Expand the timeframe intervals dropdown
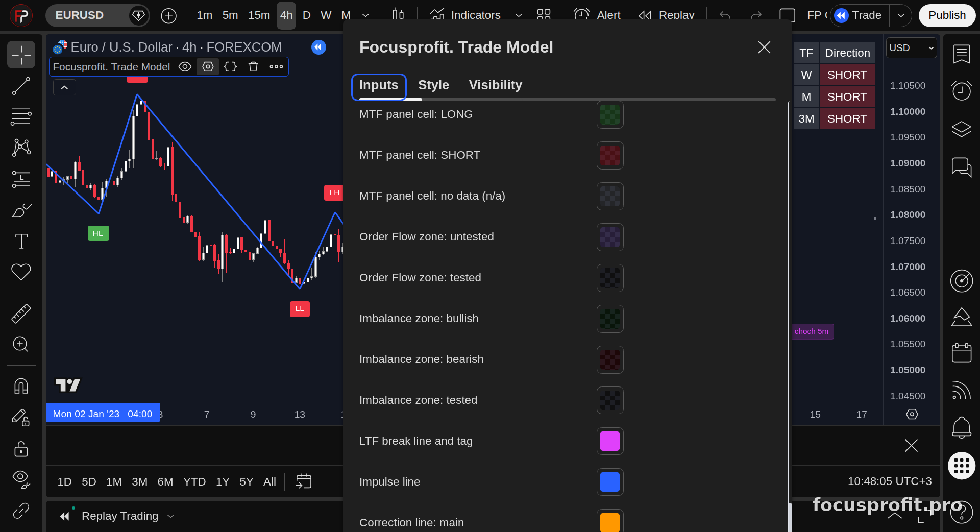 (x=365, y=15)
